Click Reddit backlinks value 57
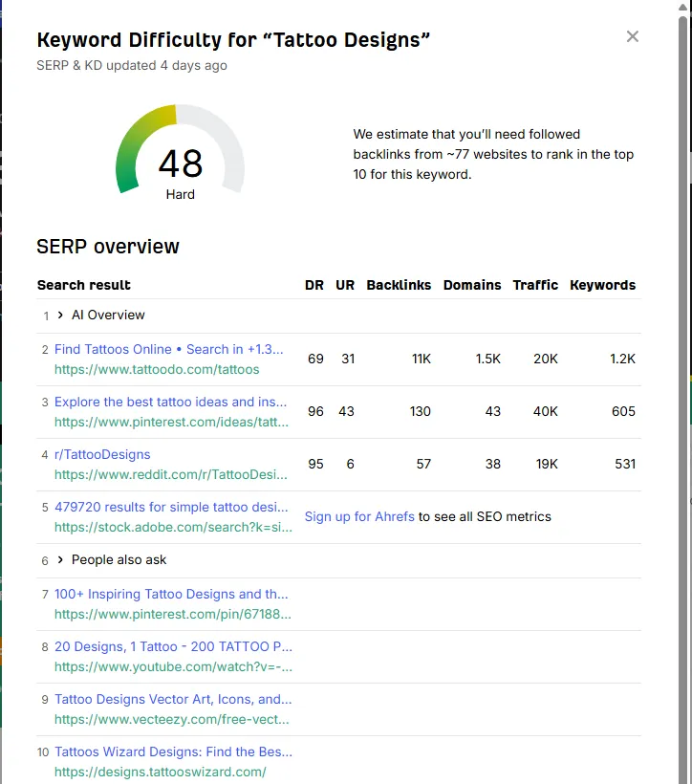 423,464
